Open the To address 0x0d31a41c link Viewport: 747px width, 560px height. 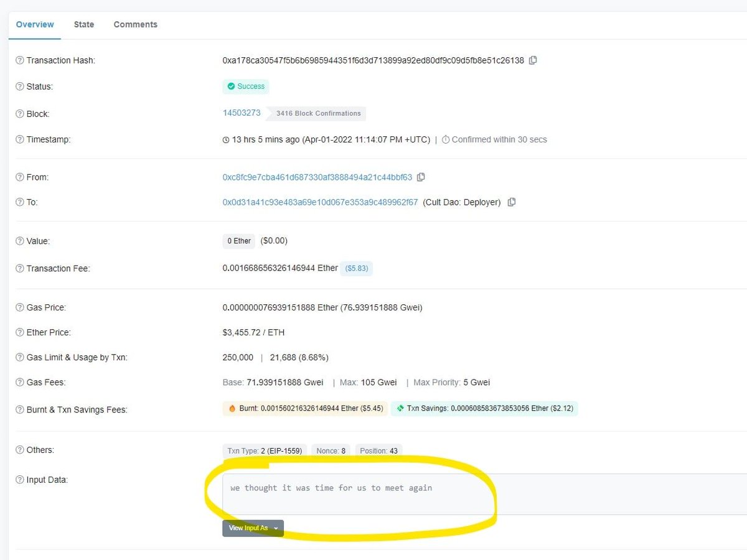[321, 202]
